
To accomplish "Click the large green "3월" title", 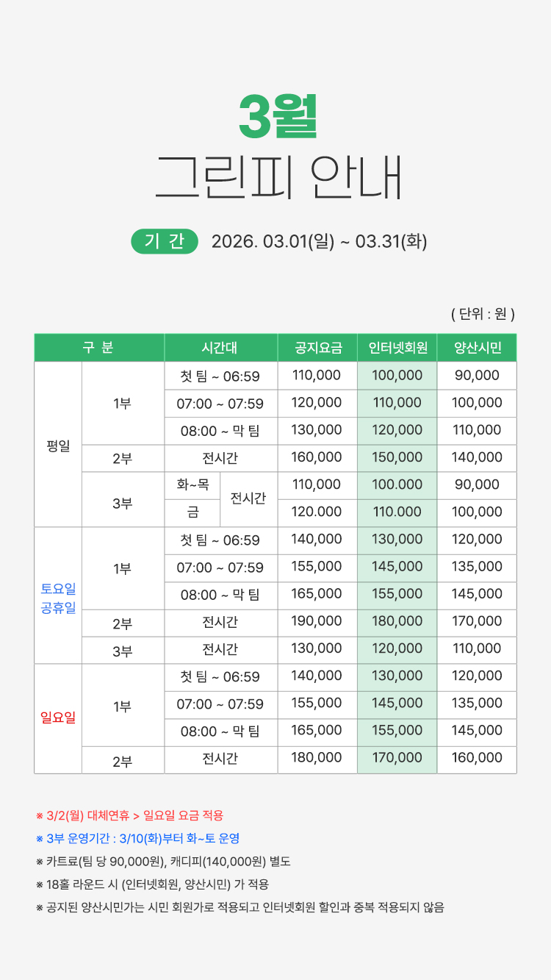I will (x=278, y=116).
